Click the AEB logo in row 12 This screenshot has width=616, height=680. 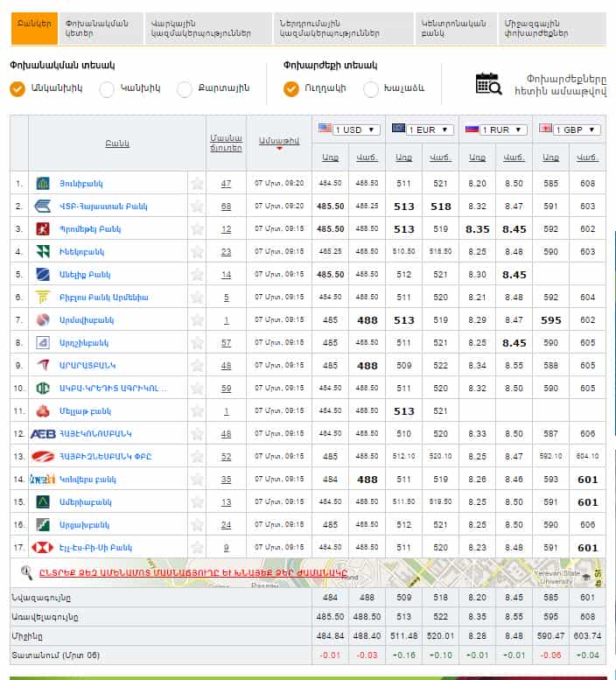[x=43, y=434]
